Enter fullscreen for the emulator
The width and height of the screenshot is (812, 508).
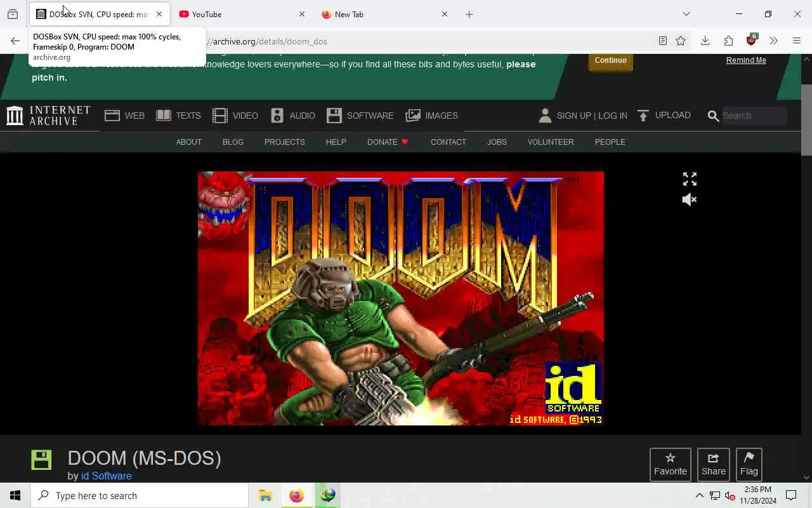tap(690, 179)
